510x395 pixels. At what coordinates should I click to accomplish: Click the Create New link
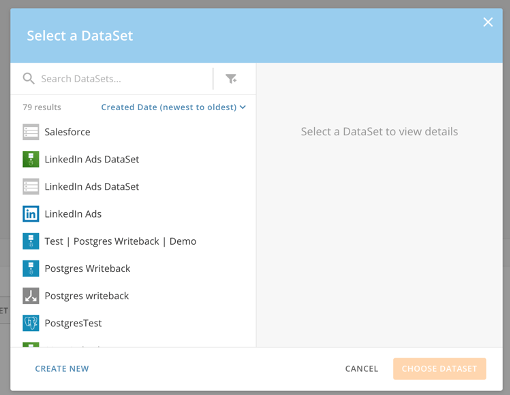pos(62,369)
